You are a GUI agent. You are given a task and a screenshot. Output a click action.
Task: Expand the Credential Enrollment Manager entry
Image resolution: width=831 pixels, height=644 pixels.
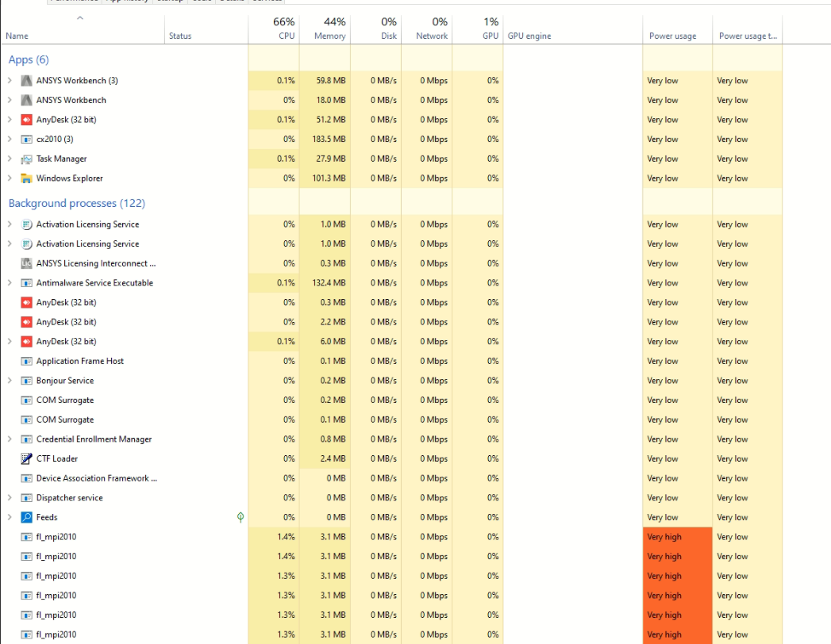coord(10,439)
